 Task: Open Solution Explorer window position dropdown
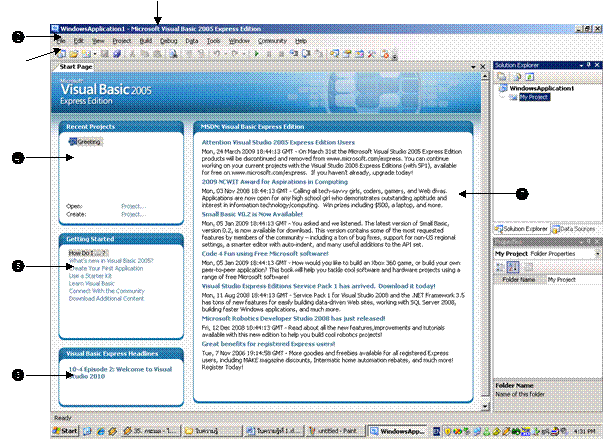pos(581,65)
